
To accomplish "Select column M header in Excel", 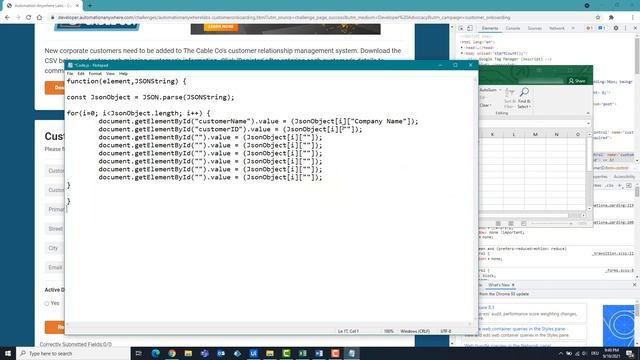I will (x=535, y=134).
